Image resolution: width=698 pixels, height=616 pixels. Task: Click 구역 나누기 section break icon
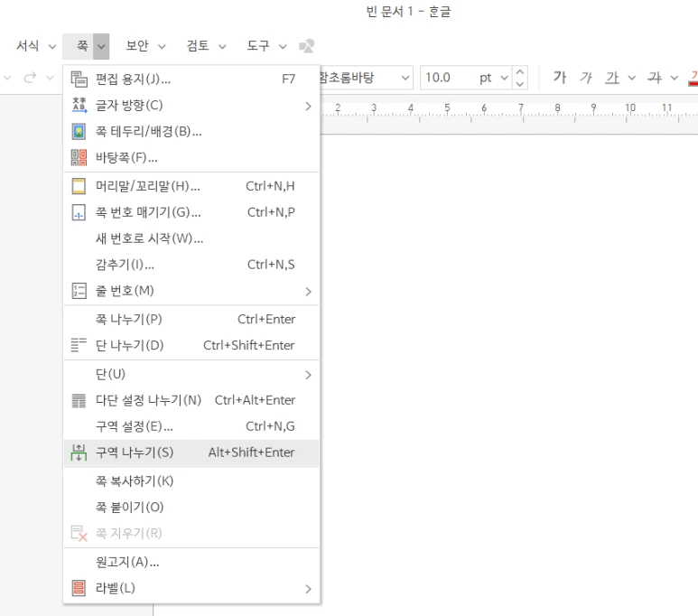pos(79,453)
